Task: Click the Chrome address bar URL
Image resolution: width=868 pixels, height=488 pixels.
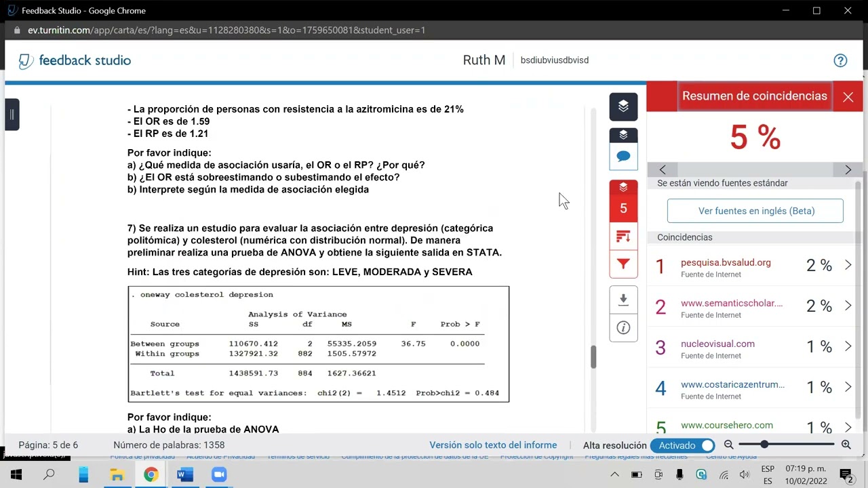Action: tap(226, 30)
